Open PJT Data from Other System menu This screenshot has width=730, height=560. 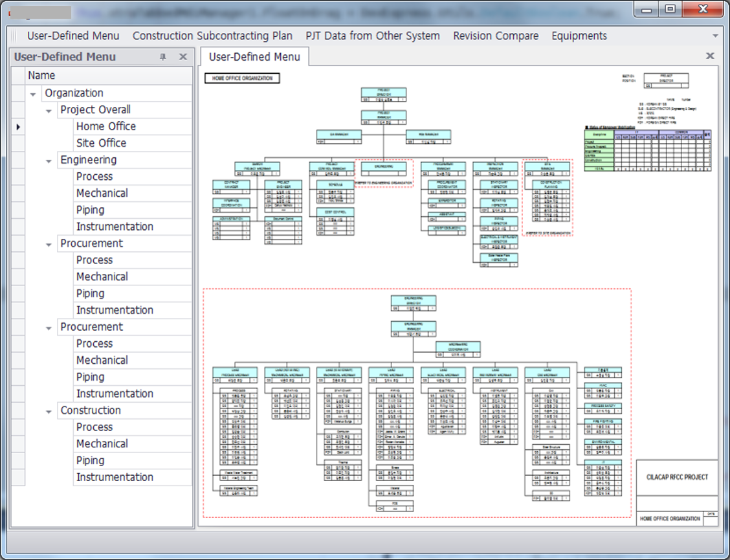[372, 36]
